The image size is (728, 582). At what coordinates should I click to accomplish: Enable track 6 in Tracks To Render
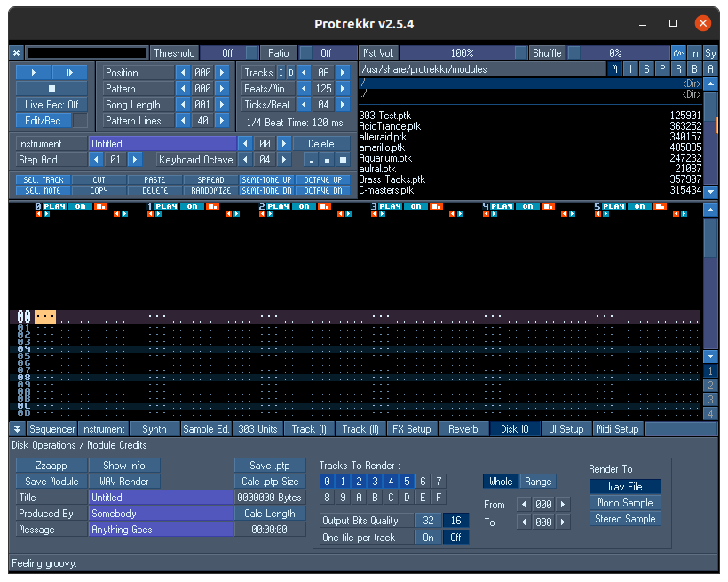423,481
